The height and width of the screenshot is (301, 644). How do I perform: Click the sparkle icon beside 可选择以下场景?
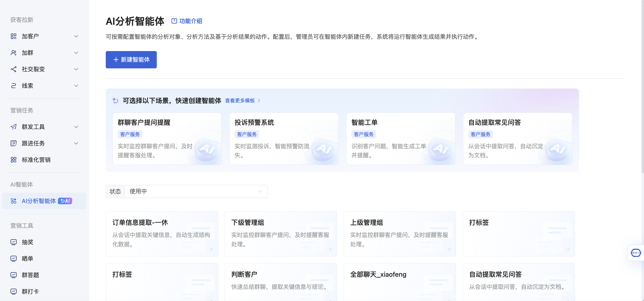pyautogui.click(x=115, y=101)
